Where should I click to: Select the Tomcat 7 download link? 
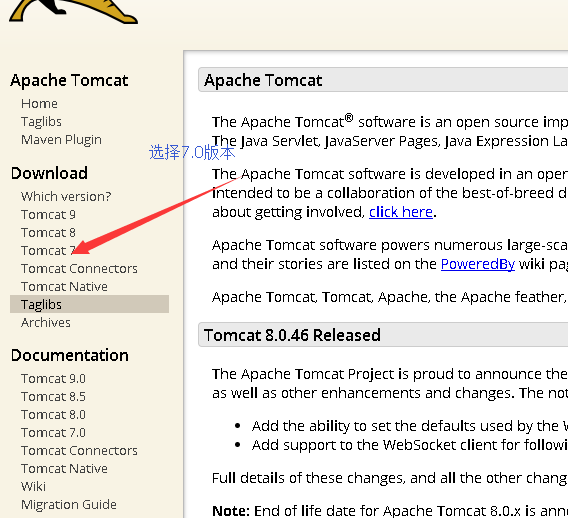point(48,251)
